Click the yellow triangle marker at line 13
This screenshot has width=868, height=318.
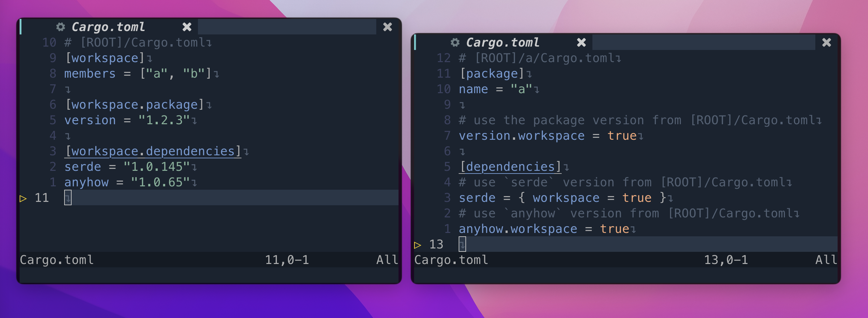point(417,245)
